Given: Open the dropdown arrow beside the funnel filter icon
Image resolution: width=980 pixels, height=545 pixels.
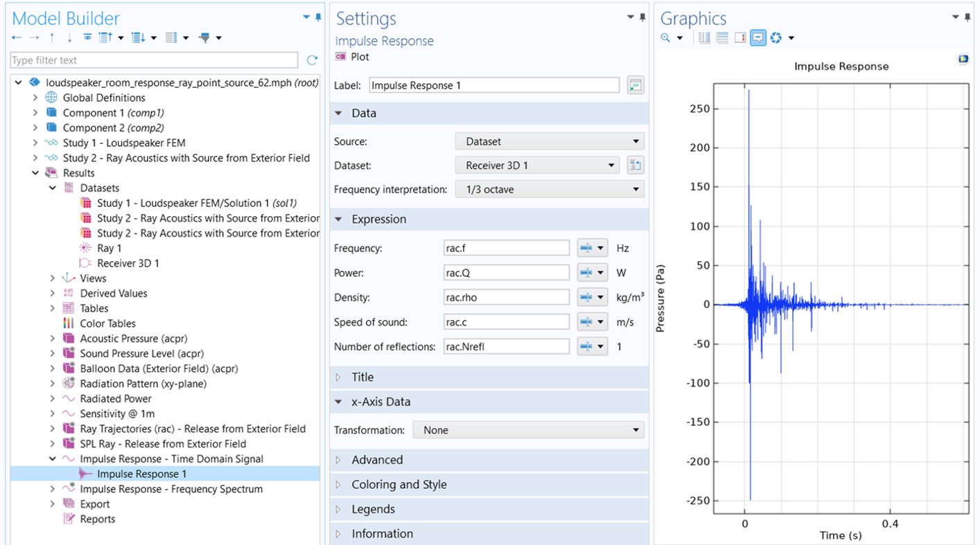Looking at the screenshot, I should pos(218,38).
